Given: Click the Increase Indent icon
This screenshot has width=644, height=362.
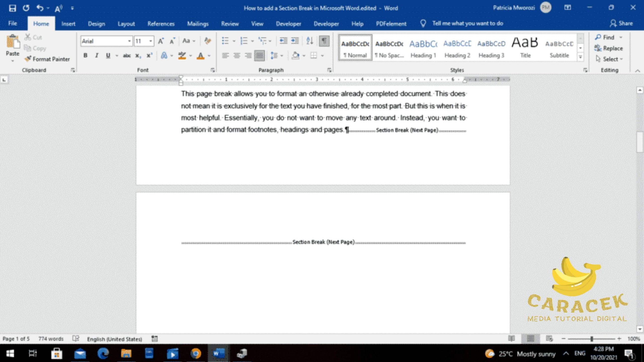Looking at the screenshot, I should [x=295, y=41].
